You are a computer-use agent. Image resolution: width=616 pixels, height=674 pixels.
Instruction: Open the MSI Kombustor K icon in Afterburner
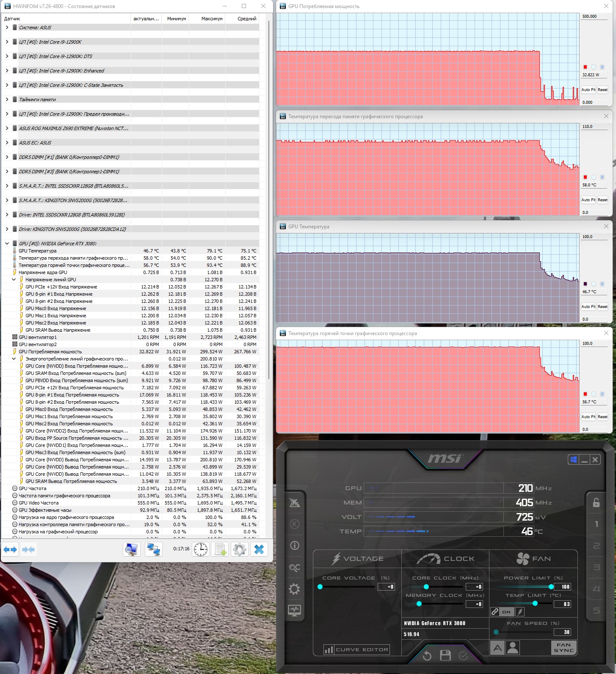click(x=295, y=524)
